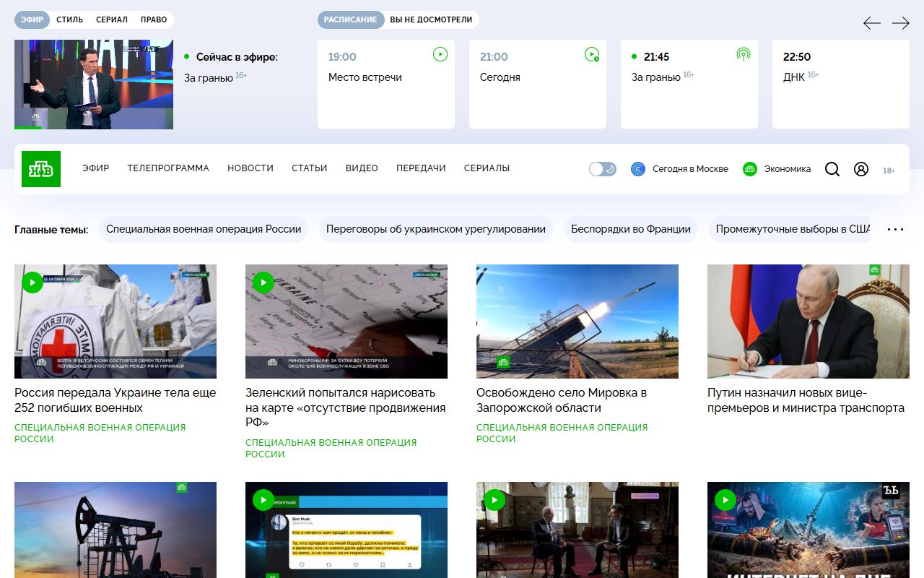
Task: Play video on the two men interview thumbnail
Action: [494, 500]
